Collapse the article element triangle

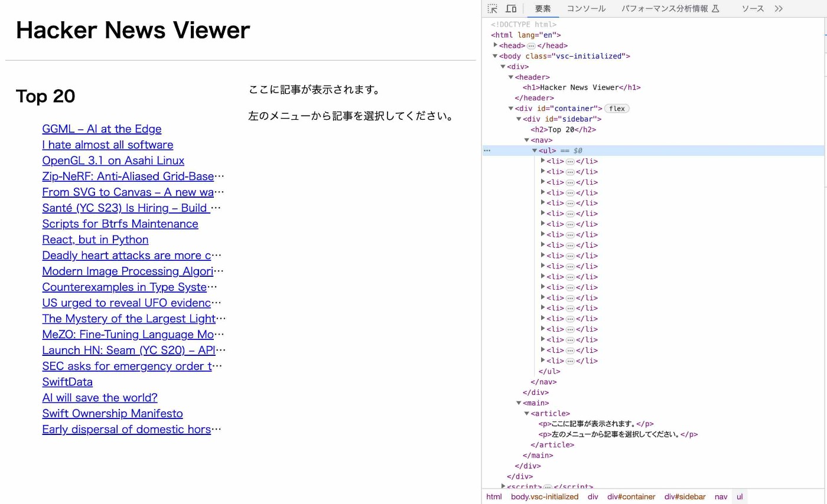(526, 414)
